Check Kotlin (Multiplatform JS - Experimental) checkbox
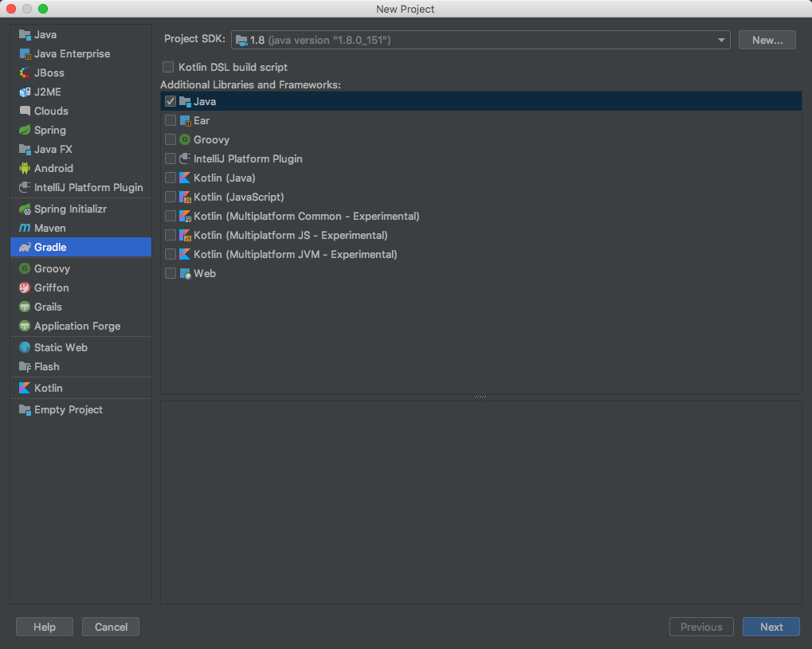Image resolution: width=812 pixels, height=649 pixels. coord(171,236)
